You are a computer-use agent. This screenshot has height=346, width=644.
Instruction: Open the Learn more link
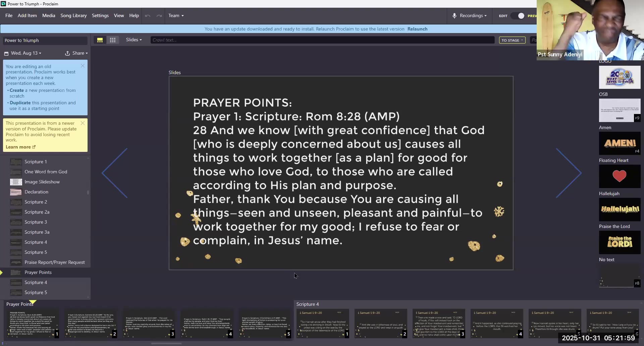tap(20, 147)
